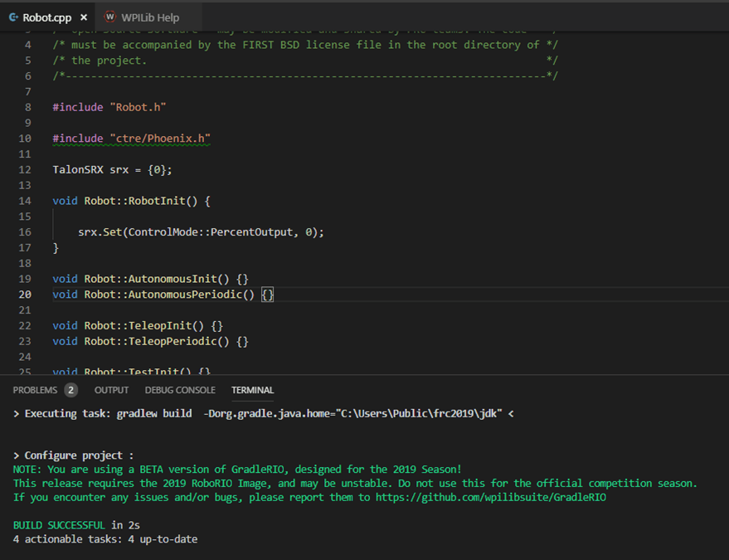Screen dimensions: 729x560
Task: Click the BETA version of GradleRIO note
Action: (x=237, y=470)
